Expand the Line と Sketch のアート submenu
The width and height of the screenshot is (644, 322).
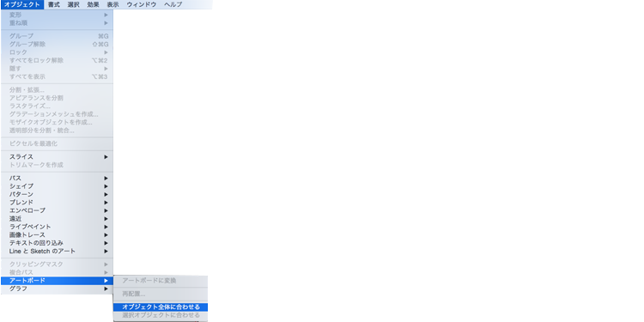(x=57, y=252)
